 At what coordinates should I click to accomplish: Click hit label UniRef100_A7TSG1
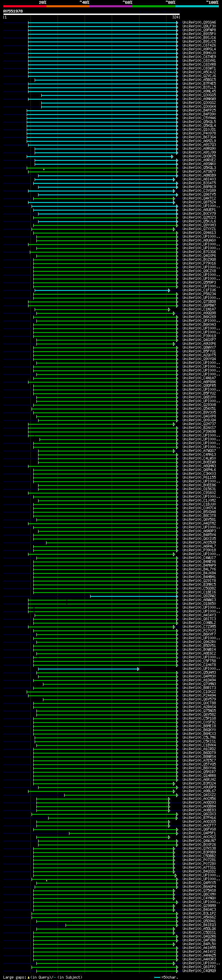199,868
